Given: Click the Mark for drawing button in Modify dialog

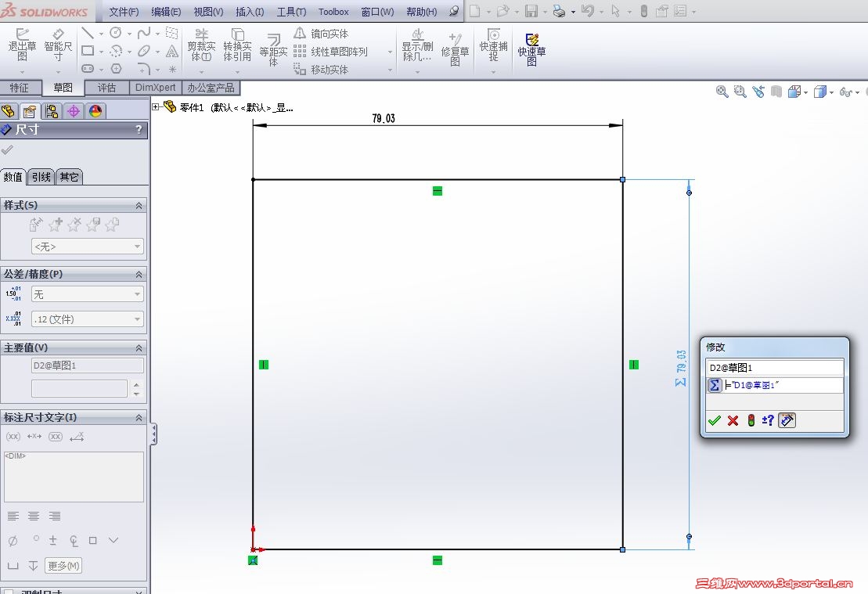Looking at the screenshot, I should (787, 421).
